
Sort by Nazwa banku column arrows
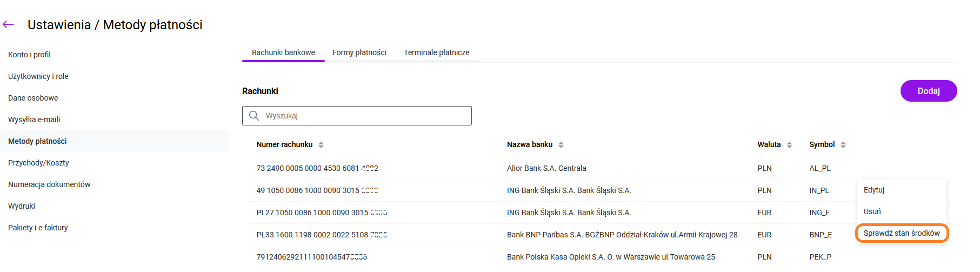tap(561, 145)
